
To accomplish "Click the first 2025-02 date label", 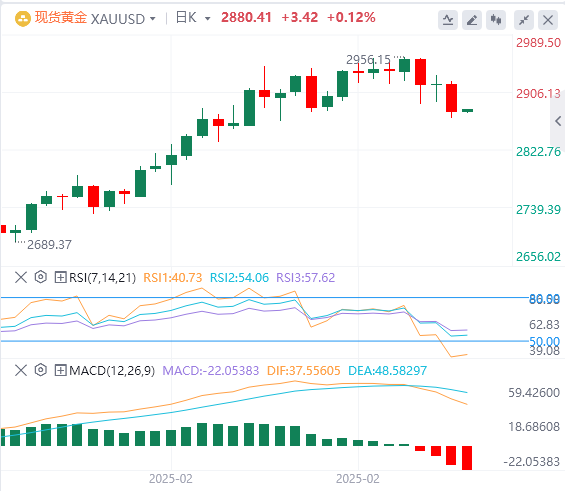I will [x=171, y=479].
